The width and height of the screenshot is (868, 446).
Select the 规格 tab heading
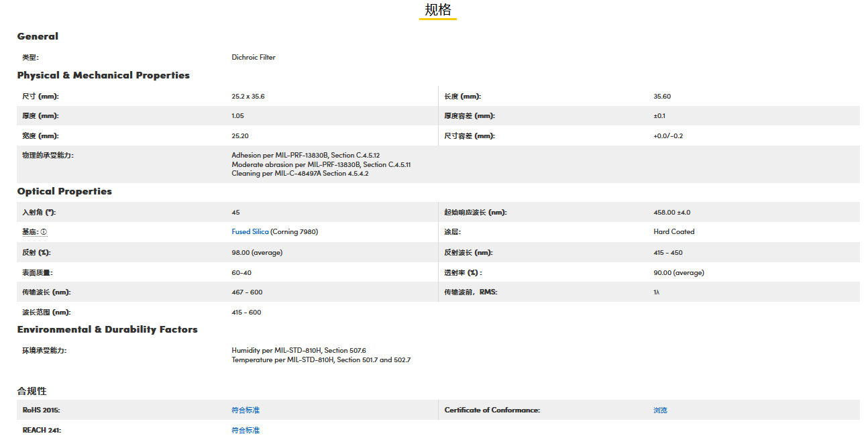click(x=438, y=10)
